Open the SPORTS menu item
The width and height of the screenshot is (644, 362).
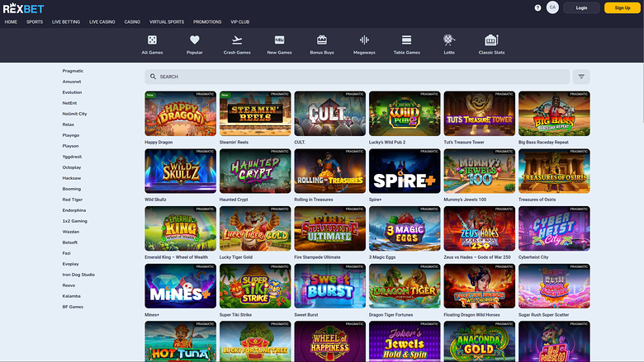coord(35,22)
